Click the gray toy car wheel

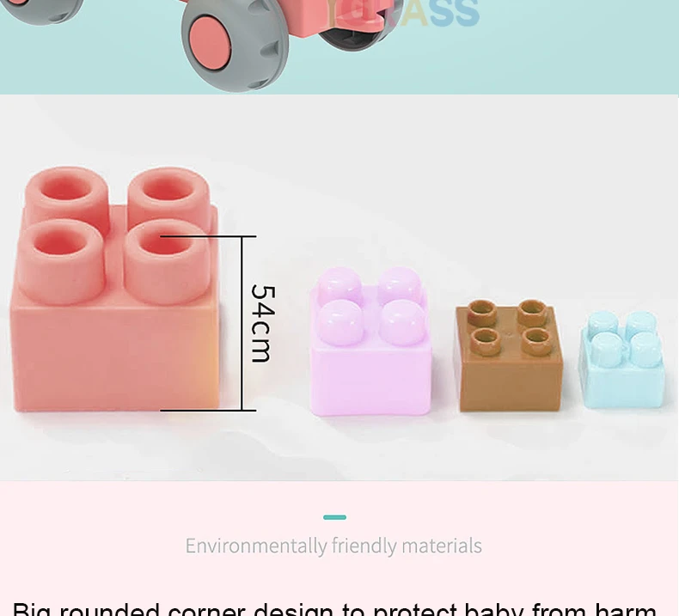[x=236, y=46]
